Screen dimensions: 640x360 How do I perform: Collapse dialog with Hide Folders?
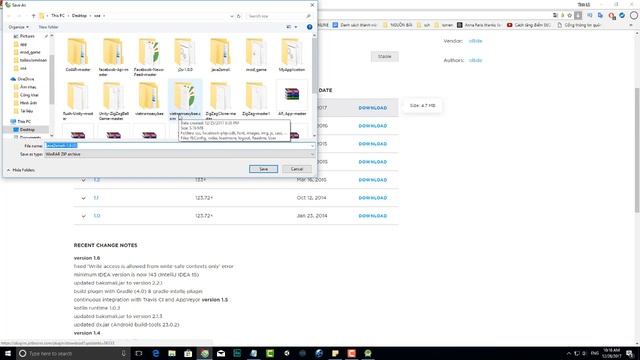21,170
